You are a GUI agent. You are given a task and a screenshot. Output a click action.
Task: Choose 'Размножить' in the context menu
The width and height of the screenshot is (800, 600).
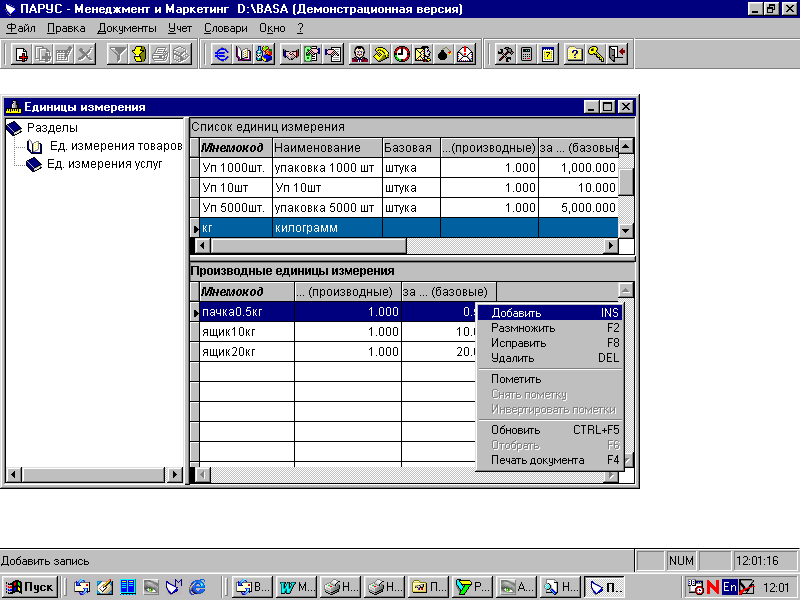tap(523, 328)
